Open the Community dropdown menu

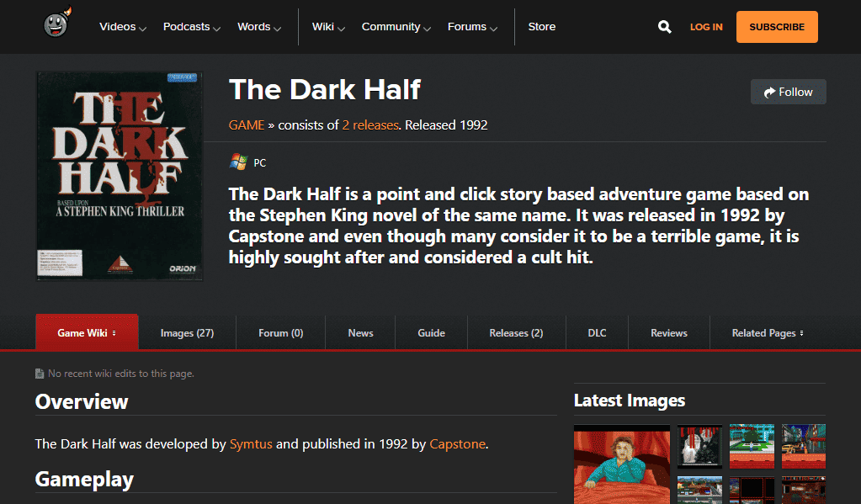click(x=396, y=27)
